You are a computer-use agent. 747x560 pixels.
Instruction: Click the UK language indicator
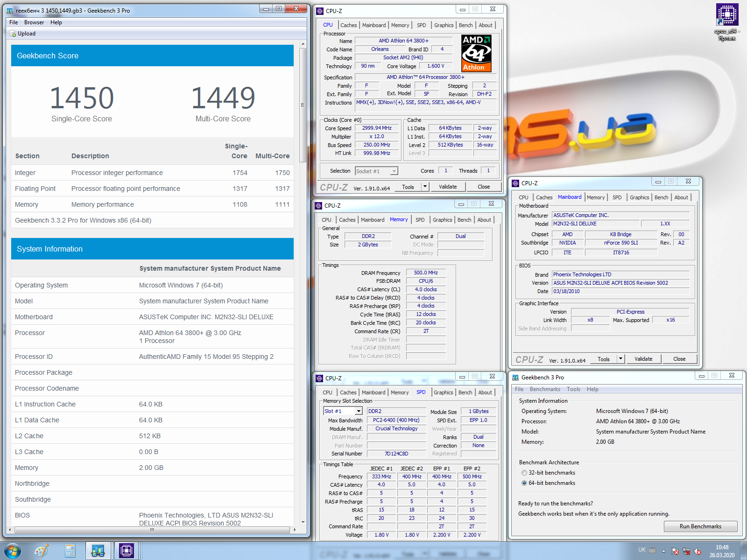642,550
